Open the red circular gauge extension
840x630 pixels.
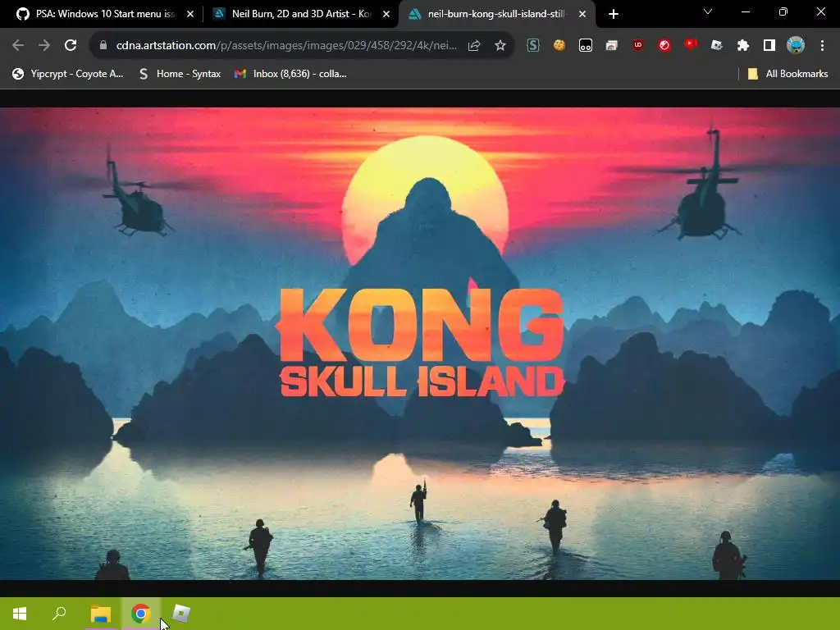(x=664, y=46)
